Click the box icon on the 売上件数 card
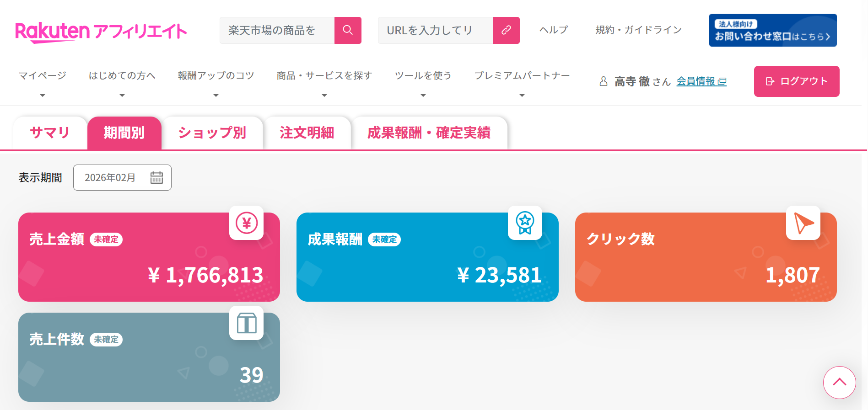This screenshot has width=868, height=410. (247, 324)
